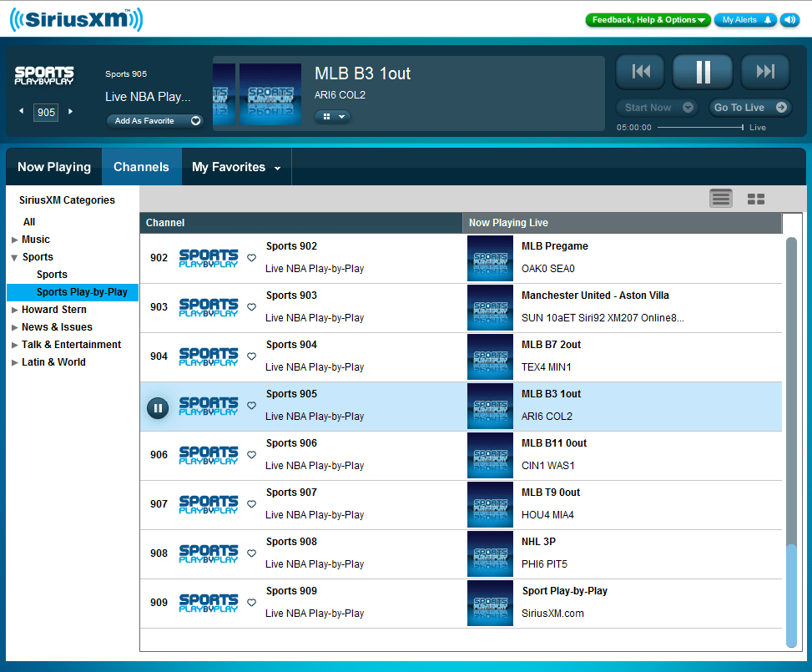
Task: Click the Sports Play-by-Play logo for 908
Action: 209,553
